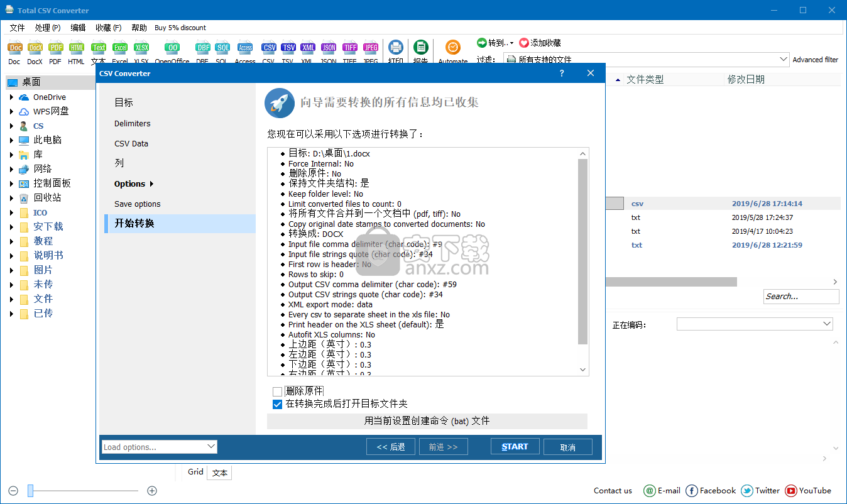This screenshot has height=504, width=847.
Task: Click the << 后退 button
Action: pyautogui.click(x=391, y=447)
